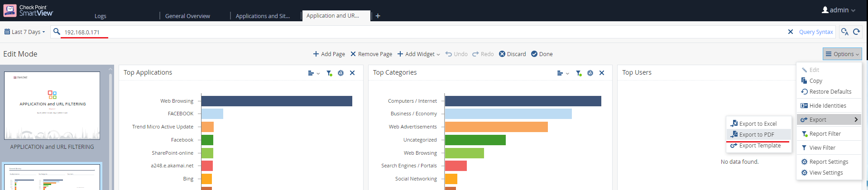Select the second page thumbnail
This screenshot has width=868, height=190.
52,177
